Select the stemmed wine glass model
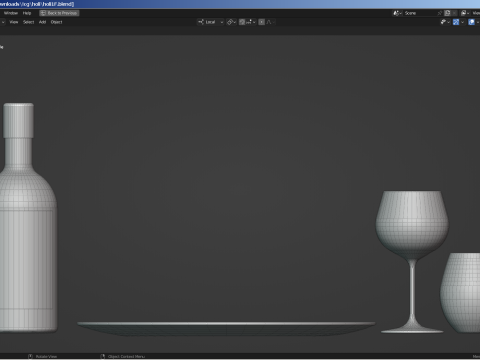Screen dimensions: 480x360 [x=412, y=227]
